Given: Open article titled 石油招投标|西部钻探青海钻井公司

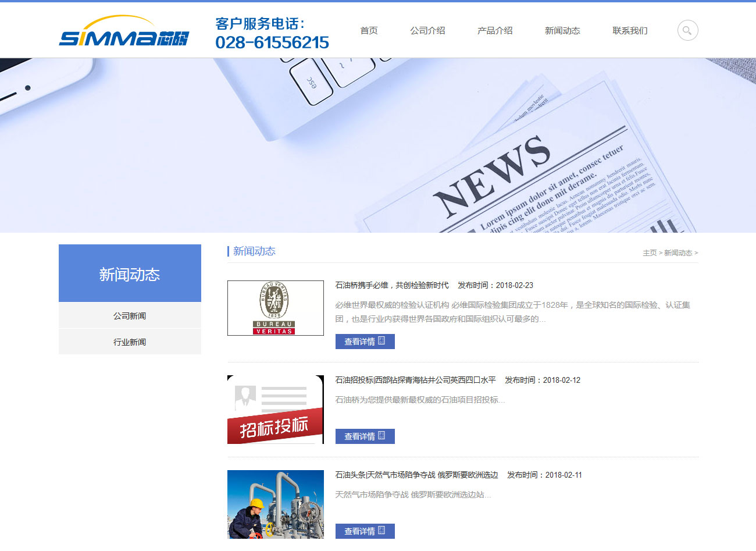Looking at the screenshot, I should click(415, 380).
